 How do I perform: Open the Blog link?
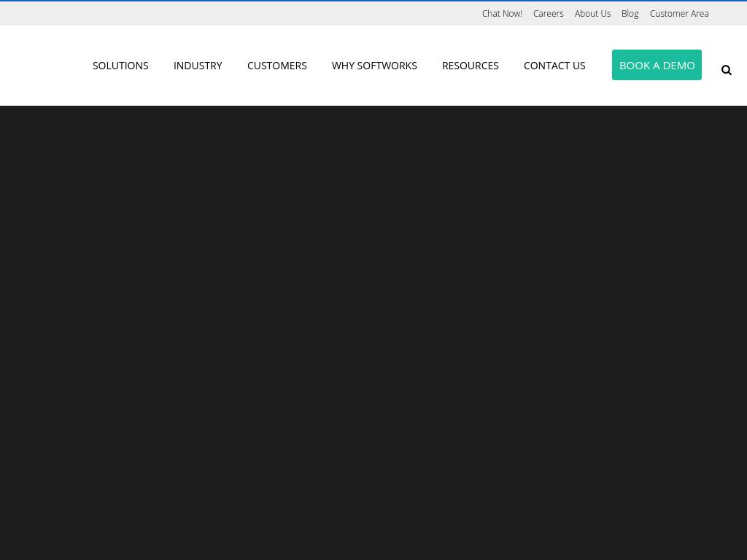630,14
